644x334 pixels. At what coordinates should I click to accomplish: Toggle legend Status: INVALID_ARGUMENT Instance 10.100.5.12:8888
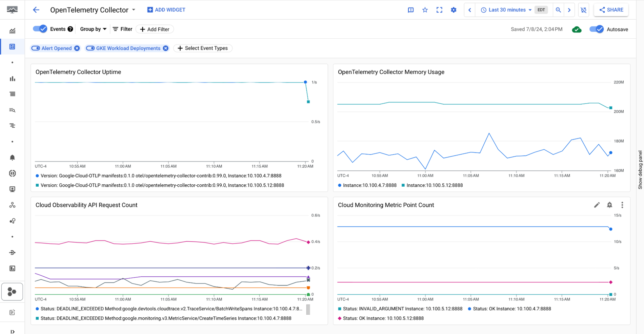coord(400,309)
